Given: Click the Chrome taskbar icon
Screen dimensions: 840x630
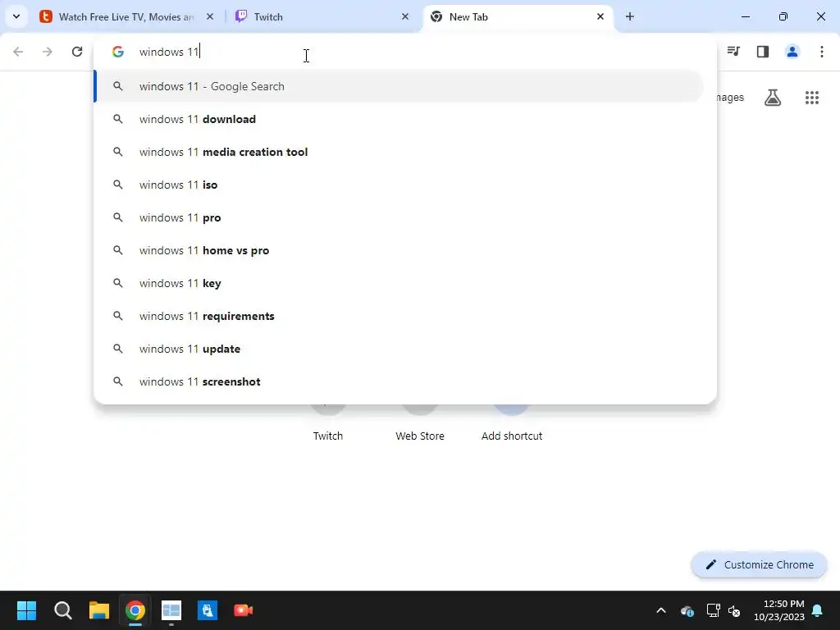Looking at the screenshot, I should 135,610.
